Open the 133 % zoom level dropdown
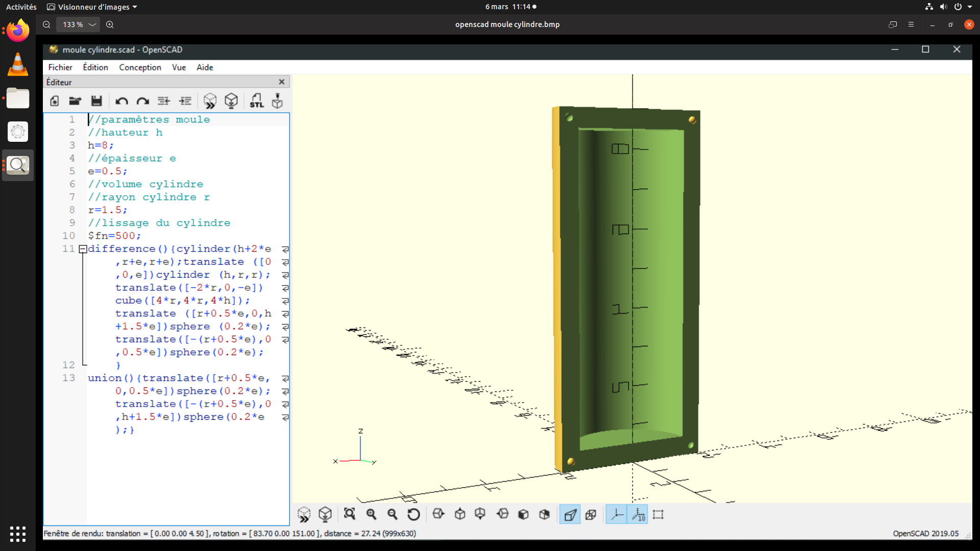Screen dimensions: 980x551 coord(92,24)
